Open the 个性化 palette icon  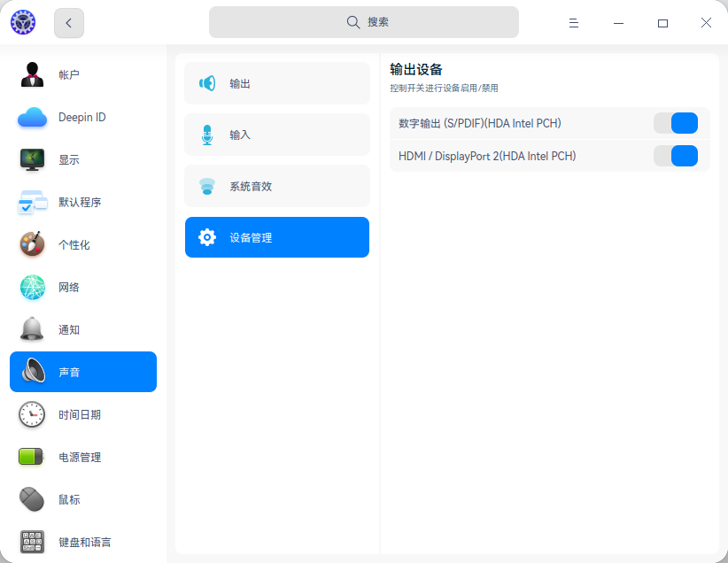(32, 244)
